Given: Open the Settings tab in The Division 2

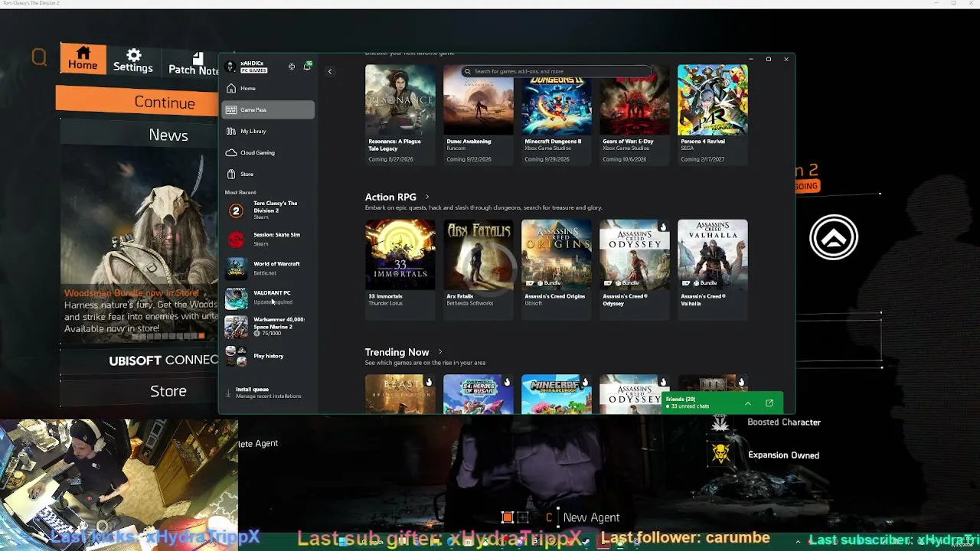Looking at the screenshot, I should click(133, 60).
